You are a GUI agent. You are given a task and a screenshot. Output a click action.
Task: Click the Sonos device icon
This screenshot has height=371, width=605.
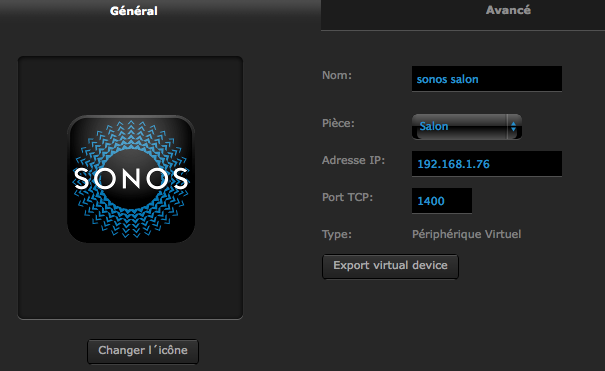pyautogui.click(x=131, y=179)
